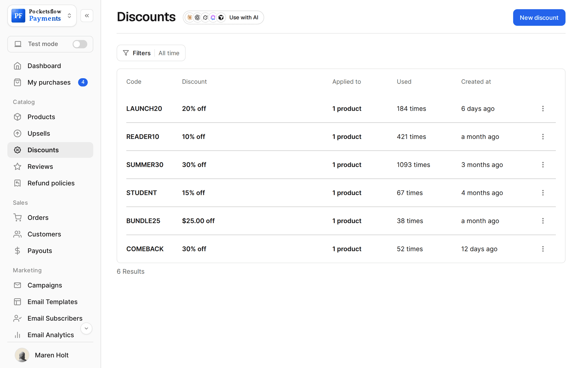Click the New discount button
588x368 pixels.
point(539,18)
